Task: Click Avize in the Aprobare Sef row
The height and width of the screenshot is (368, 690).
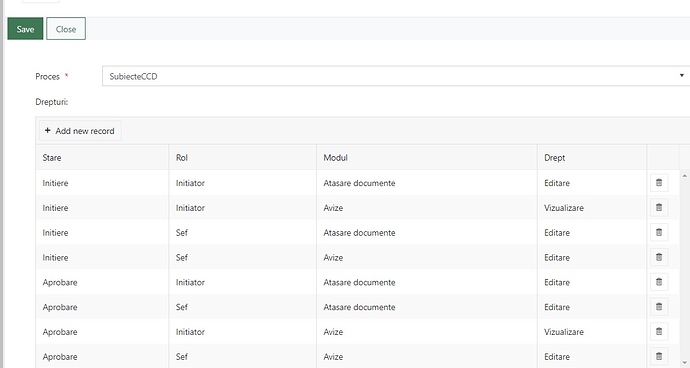Action: coord(333,357)
